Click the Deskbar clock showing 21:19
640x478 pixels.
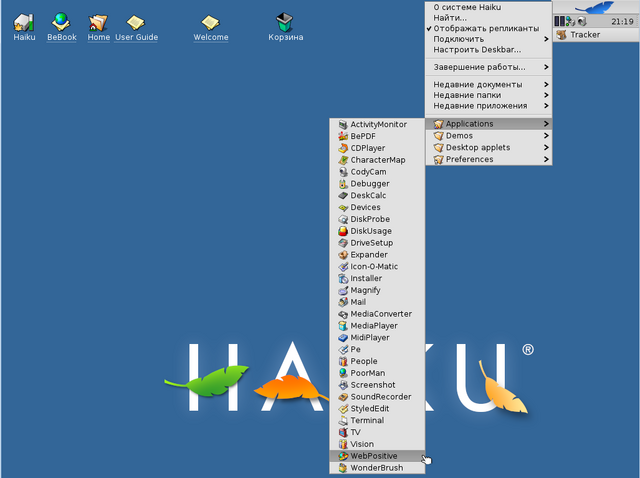click(622, 22)
